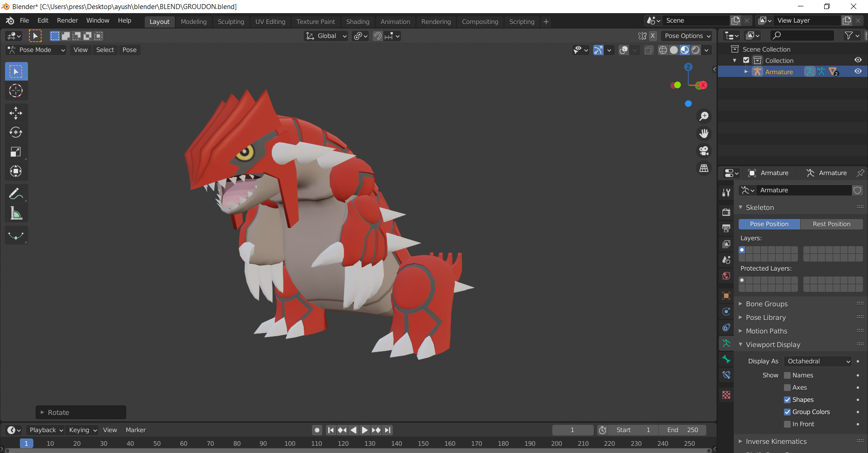Select the Rotate tool in the toolbar
Screen dimensions: 868x453
tap(16, 132)
